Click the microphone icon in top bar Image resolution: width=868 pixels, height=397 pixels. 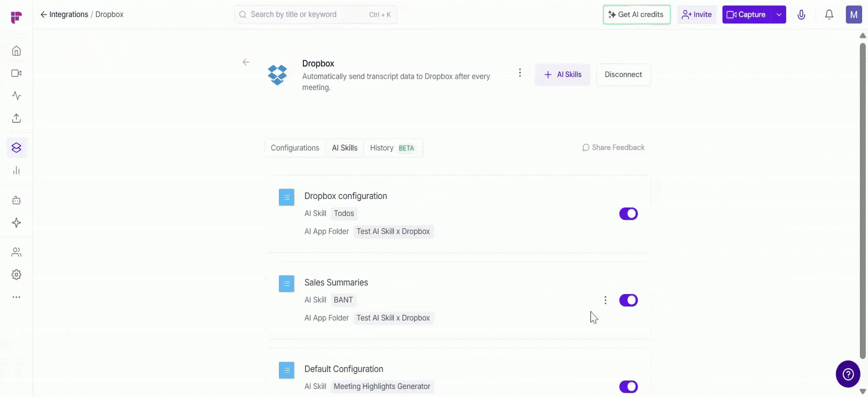coord(802,14)
